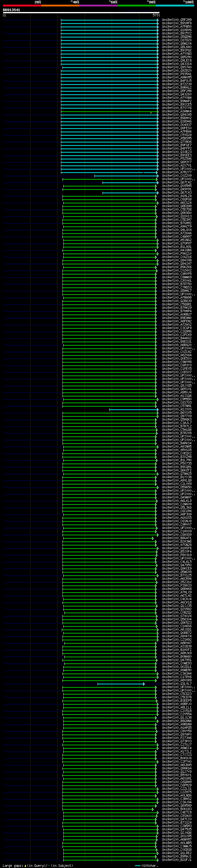Select hit label UniRef100_Q94IH8
This screenshot has width=197, height=868.
(x=176, y=260)
